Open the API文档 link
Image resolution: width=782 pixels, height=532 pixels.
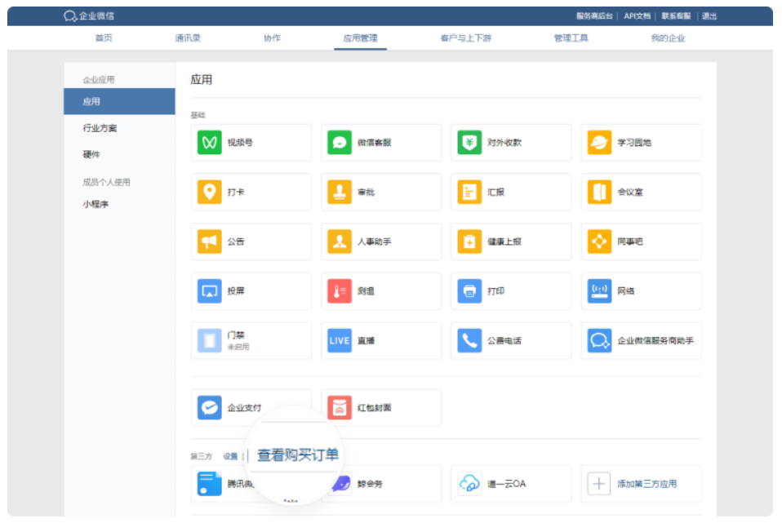pos(637,16)
